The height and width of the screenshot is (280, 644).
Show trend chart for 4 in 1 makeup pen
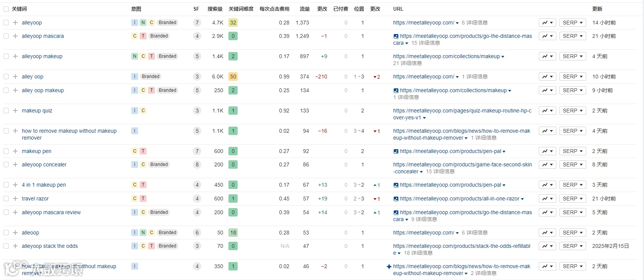548,185
